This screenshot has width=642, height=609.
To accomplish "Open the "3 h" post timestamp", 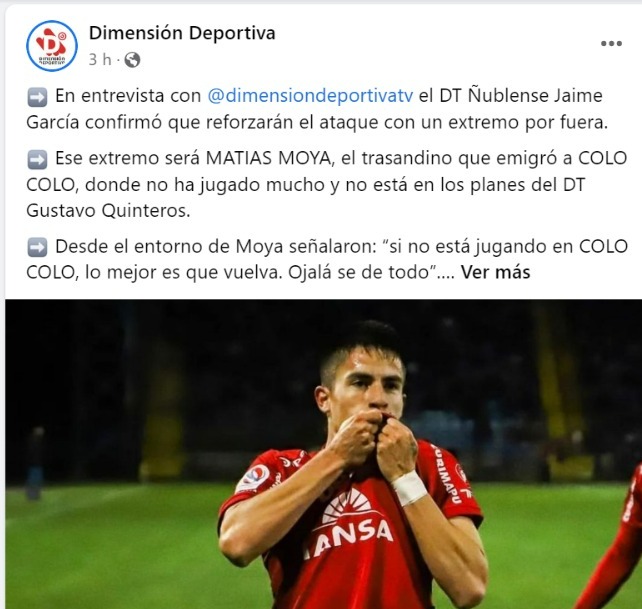I will 100,59.
